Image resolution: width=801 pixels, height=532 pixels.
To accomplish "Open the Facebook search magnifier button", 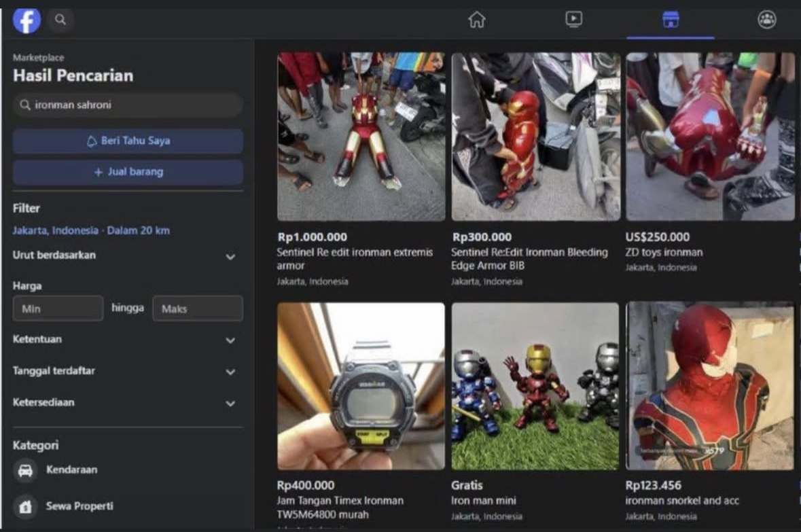I will [x=60, y=20].
